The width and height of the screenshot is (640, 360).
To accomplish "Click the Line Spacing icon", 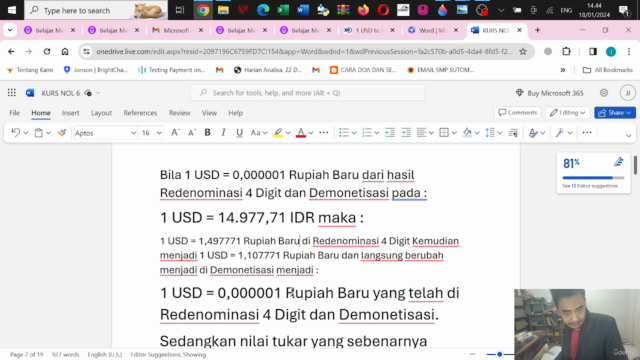I will point(490,133).
